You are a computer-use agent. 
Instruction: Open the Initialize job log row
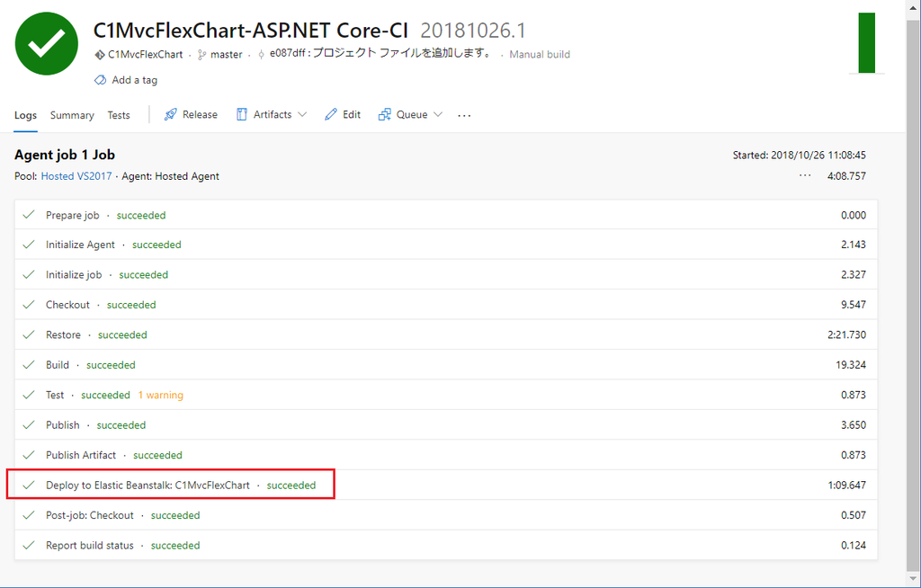tap(446, 275)
